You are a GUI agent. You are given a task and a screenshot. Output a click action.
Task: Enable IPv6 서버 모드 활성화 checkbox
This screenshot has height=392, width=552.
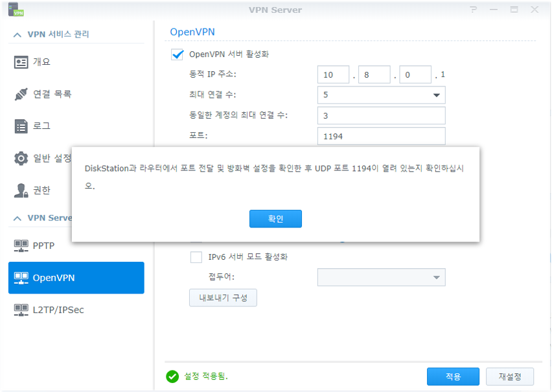[x=196, y=257]
